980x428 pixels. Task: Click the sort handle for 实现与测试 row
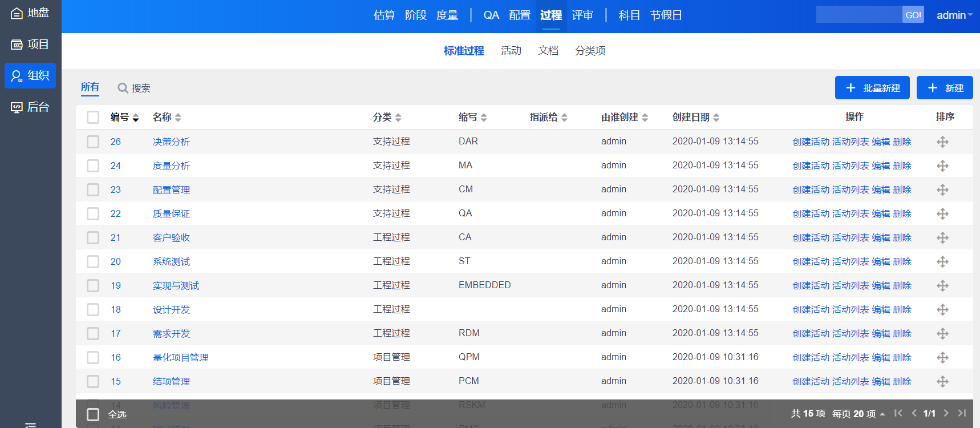942,285
